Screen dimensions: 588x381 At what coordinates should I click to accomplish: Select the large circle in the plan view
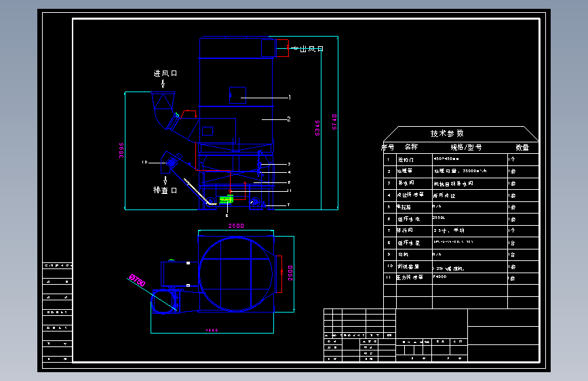(235, 274)
